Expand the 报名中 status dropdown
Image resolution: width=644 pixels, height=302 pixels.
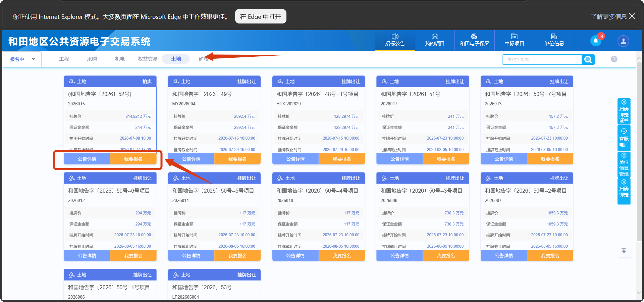(22, 59)
